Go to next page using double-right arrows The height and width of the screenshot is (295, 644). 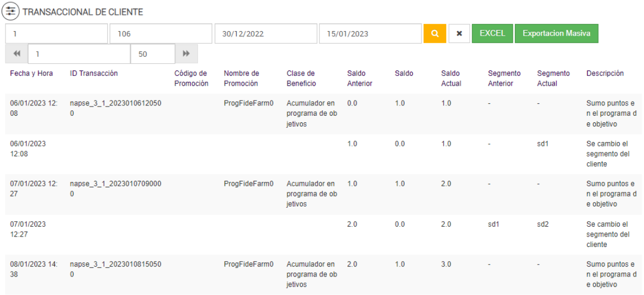coord(186,54)
